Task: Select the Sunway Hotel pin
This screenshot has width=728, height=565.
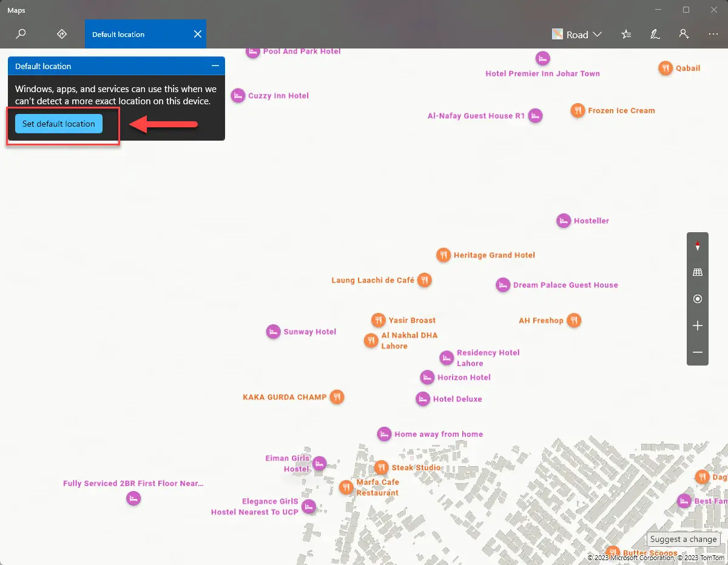Action: [274, 332]
